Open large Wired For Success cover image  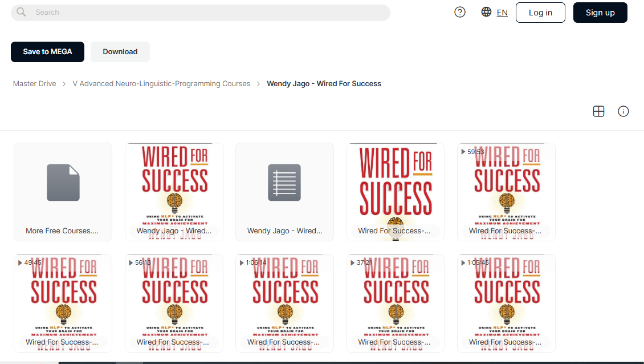(x=396, y=192)
